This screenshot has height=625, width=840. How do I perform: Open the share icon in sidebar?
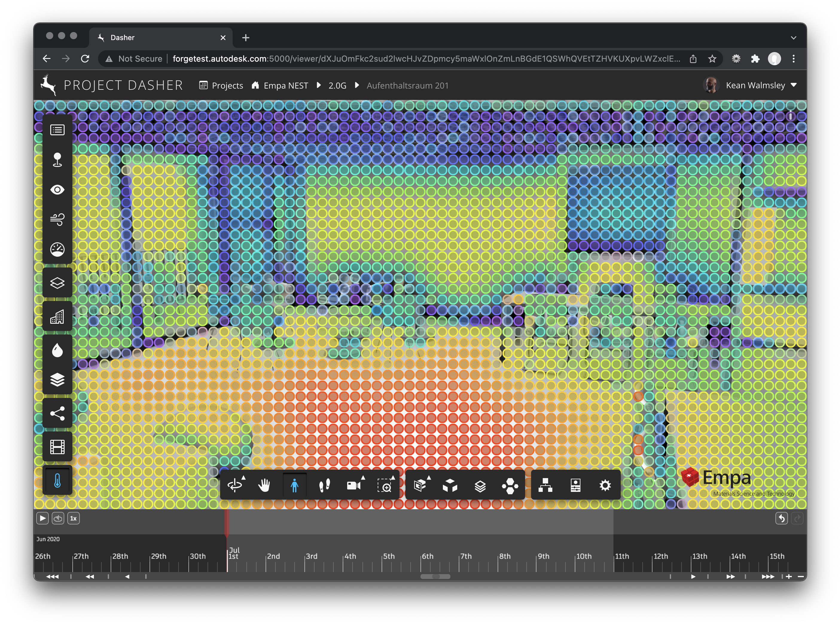pyautogui.click(x=57, y=413)
